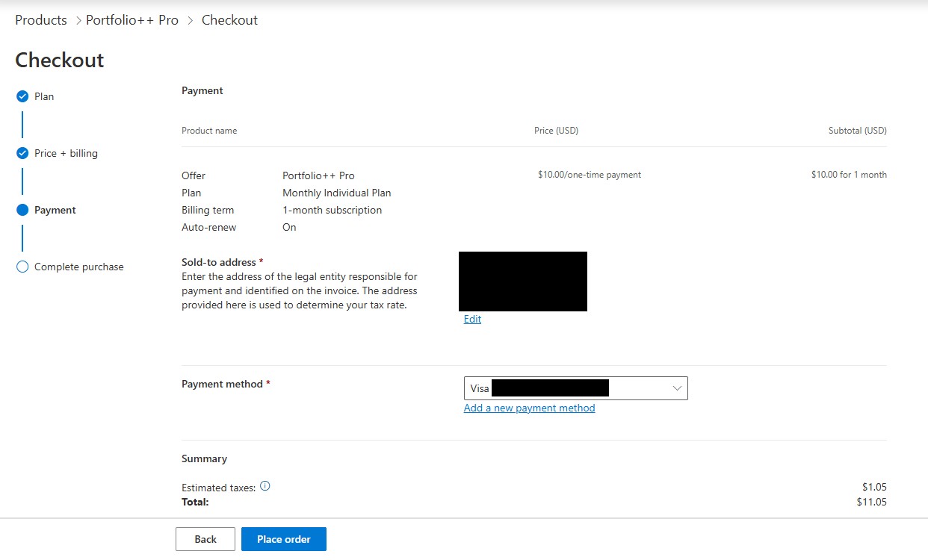The width and height of the screenshot is (928, 560).
Task: Go to Products in the breadcrumb
Action: [x=41, y=20]
